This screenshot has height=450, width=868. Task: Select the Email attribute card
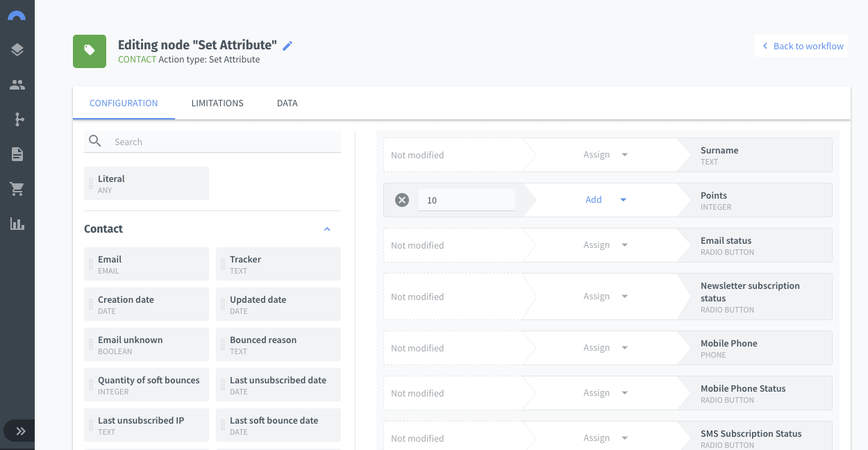coord(147,264)
